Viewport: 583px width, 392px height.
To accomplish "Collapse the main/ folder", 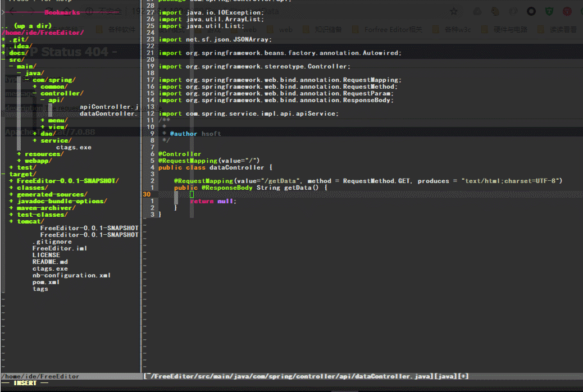I will (26, 66).
